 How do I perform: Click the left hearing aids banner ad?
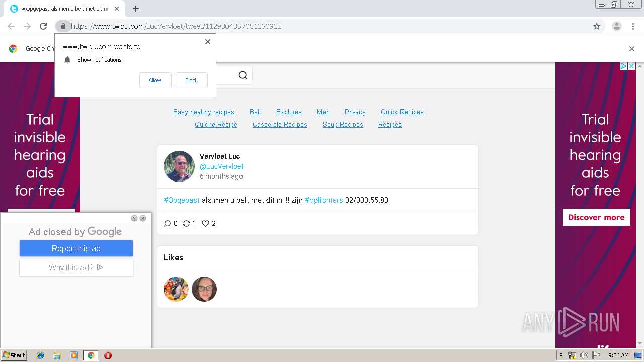[x=40, y=154]
